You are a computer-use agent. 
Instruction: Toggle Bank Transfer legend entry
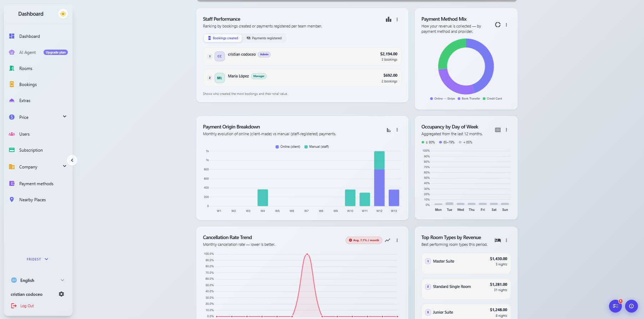click(469, 98)
